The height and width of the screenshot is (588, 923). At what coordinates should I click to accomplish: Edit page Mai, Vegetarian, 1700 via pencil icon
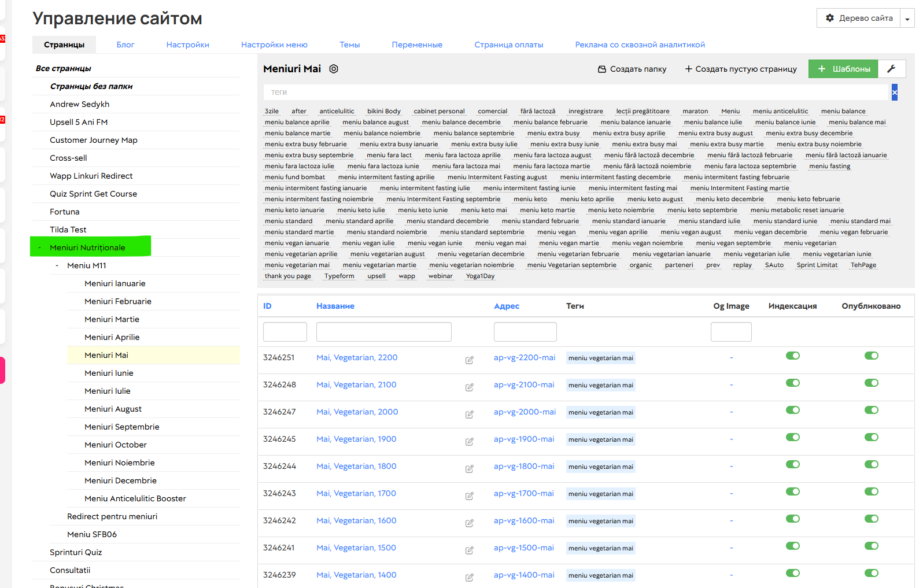[470, 495]
